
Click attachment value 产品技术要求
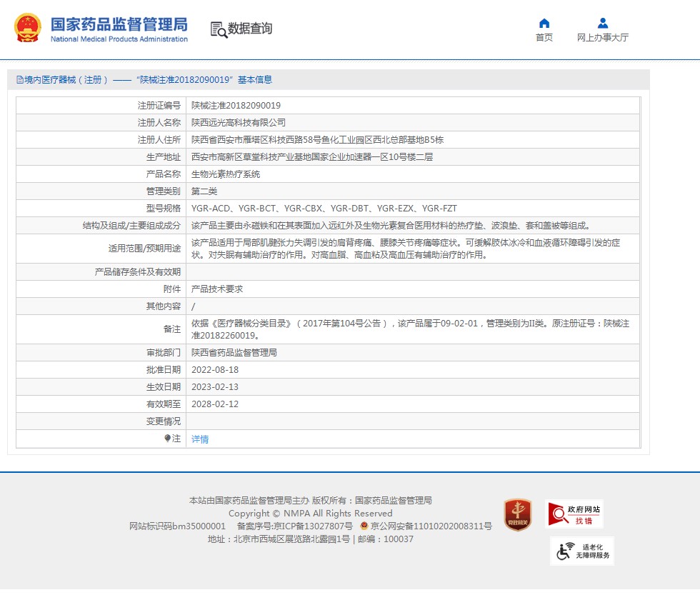coord(217,289)
